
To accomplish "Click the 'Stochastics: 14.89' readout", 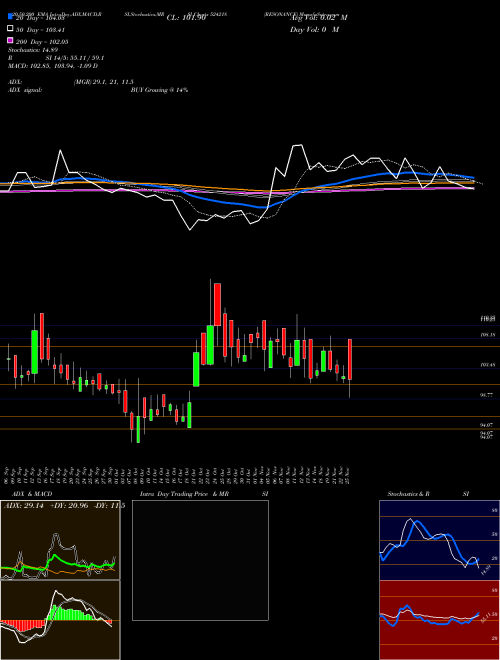I will (x=33, y=50).
